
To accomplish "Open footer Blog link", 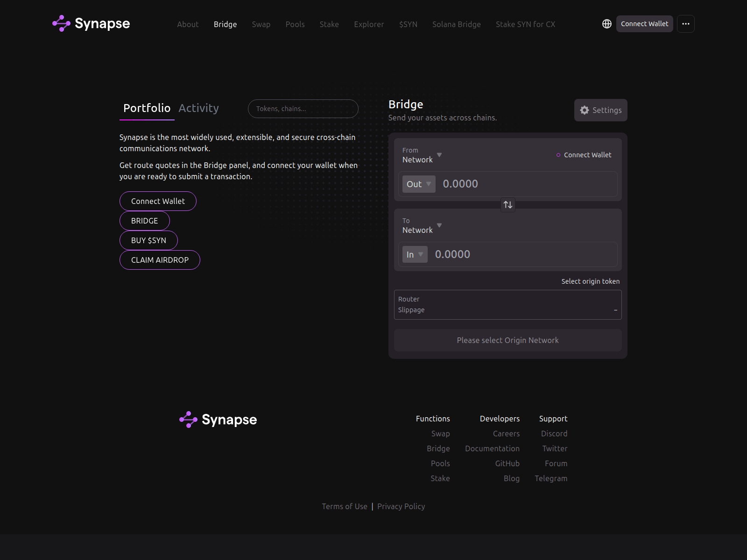I will (511, 478).
